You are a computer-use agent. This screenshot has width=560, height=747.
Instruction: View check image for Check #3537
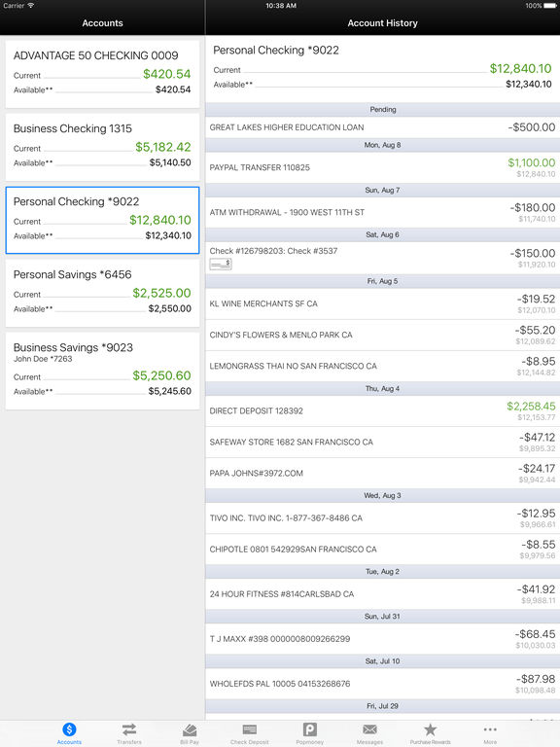221,264
